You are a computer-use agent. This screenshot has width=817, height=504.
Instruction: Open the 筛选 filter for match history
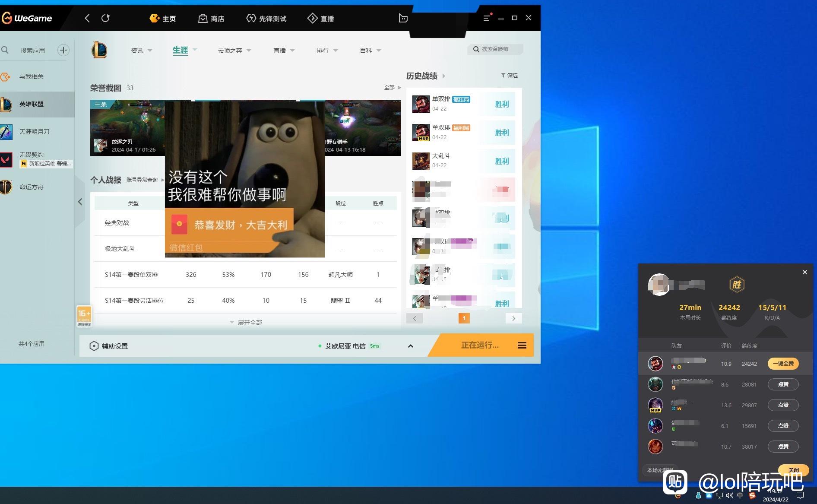pyautogui.click(x=509, y=75)
